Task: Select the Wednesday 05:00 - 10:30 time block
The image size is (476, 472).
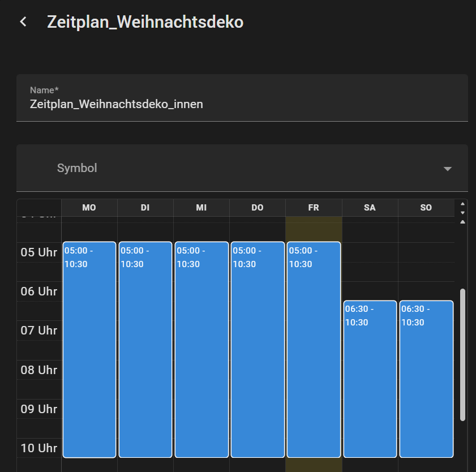Action: click(201, 349)
